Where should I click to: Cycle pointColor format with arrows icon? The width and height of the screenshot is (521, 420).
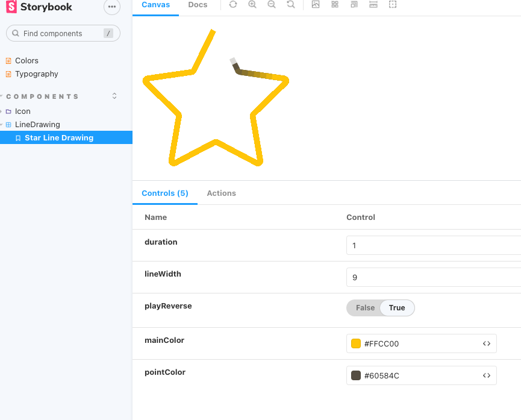click(x=487, y=375)
